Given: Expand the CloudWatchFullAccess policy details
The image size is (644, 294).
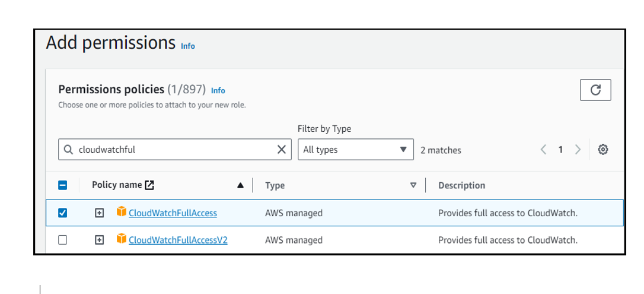Looking at the screenshot, I should click(x=100, y=213).
